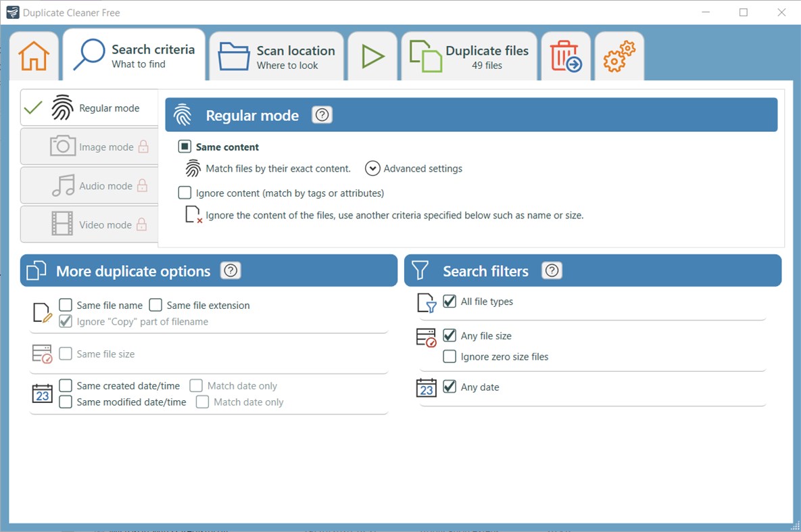Open Duplicate files showing 49 files
Viewport: 801px width, 532px height.
click(x=469, y=55)
